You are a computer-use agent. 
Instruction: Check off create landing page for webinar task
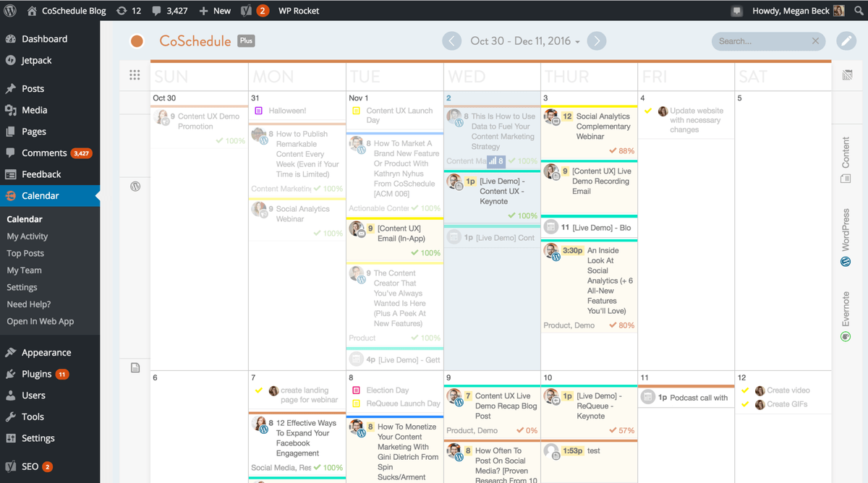(x=259, y=390)
